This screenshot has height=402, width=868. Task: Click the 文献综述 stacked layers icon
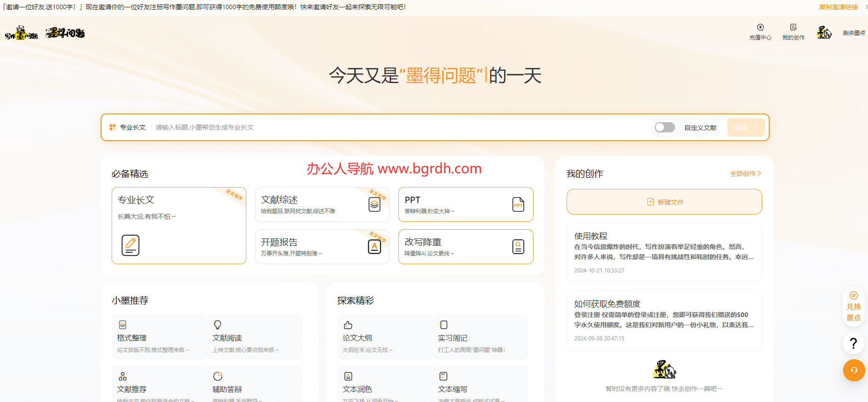[374, 204]
